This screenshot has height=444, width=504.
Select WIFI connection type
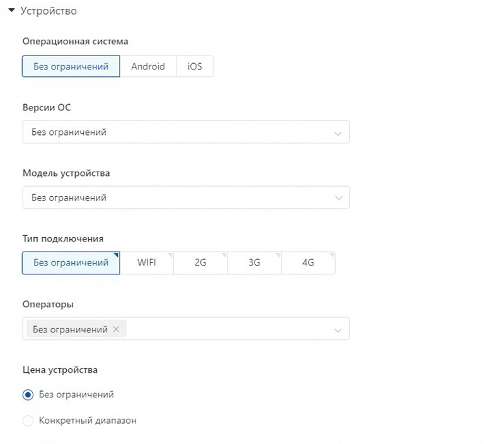tap(147, 263)
